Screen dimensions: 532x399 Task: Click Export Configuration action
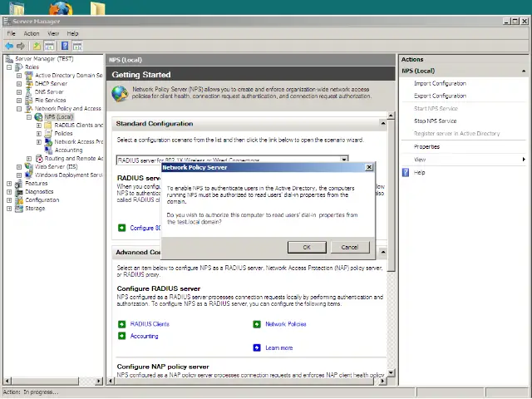click(x=440, y=96)
